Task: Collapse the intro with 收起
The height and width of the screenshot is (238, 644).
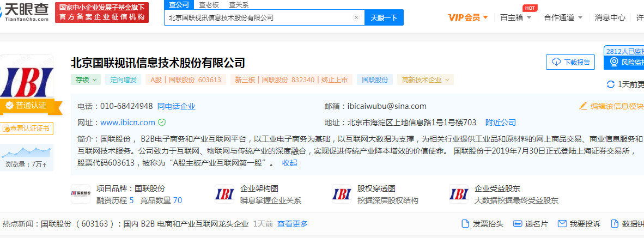Action: (289, 163)
